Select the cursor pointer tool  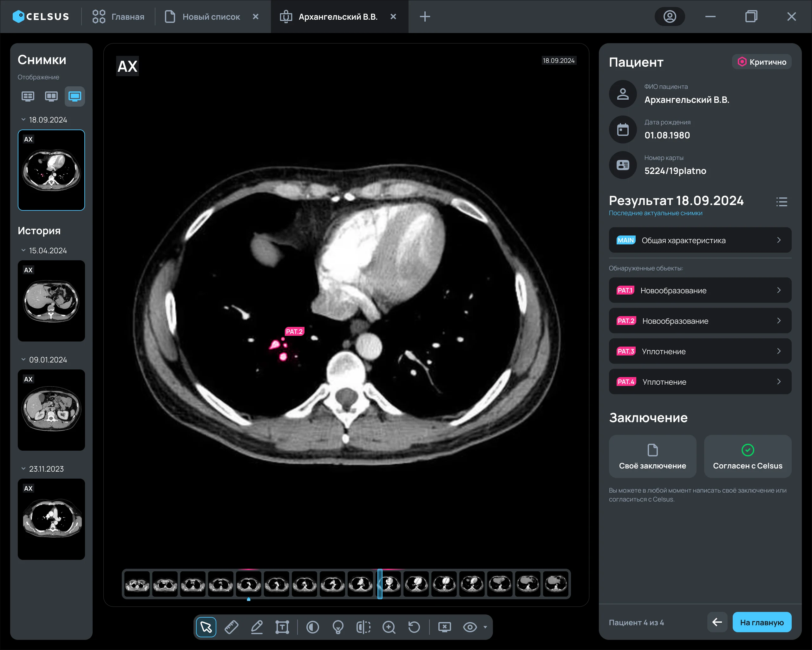(x=206, y=627)
